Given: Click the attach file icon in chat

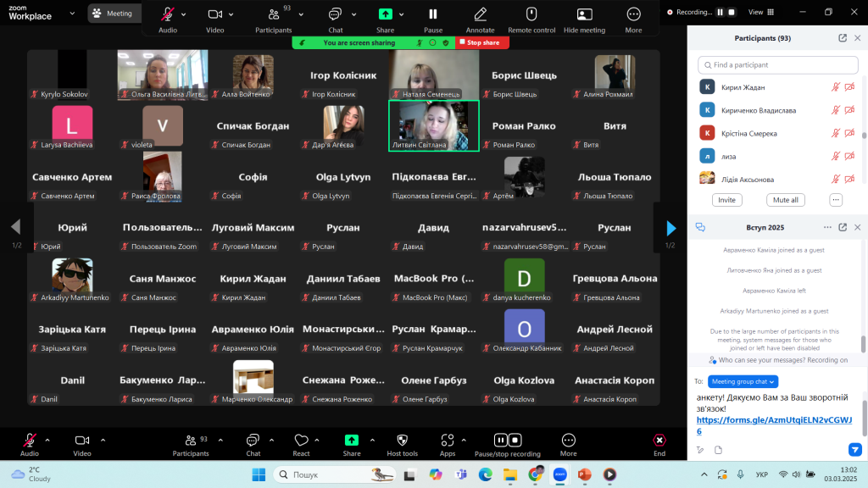Looking at the screenshot, I should coord(718,450).
